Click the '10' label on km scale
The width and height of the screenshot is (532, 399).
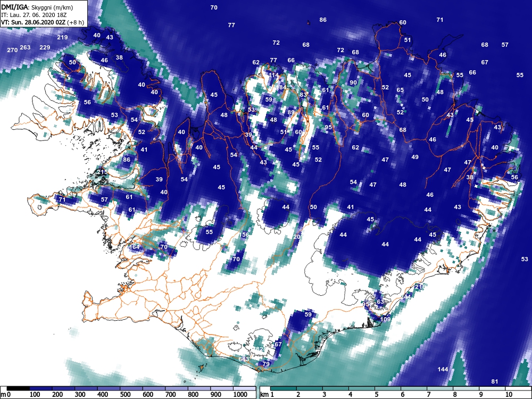click(x=508, y=394)
